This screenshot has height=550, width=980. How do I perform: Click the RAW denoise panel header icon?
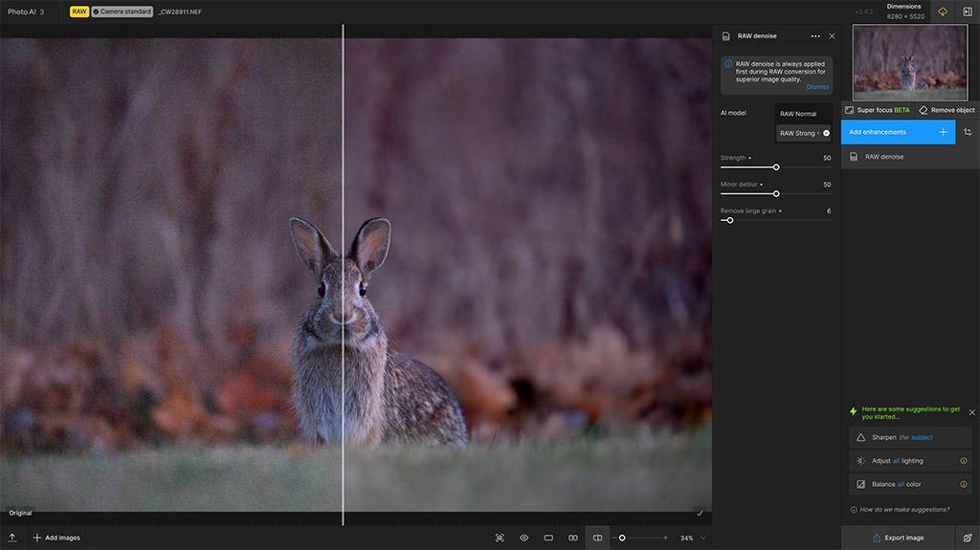725,36
